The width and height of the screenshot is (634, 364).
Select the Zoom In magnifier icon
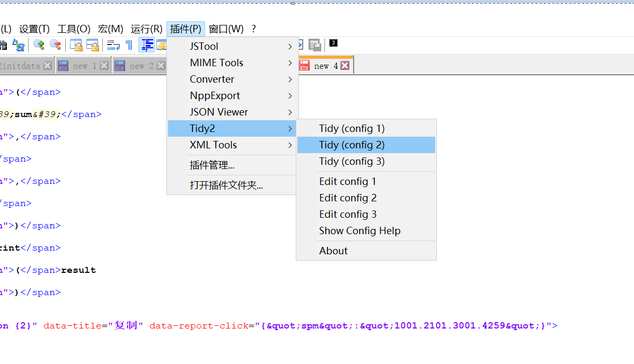pos(38,45)
